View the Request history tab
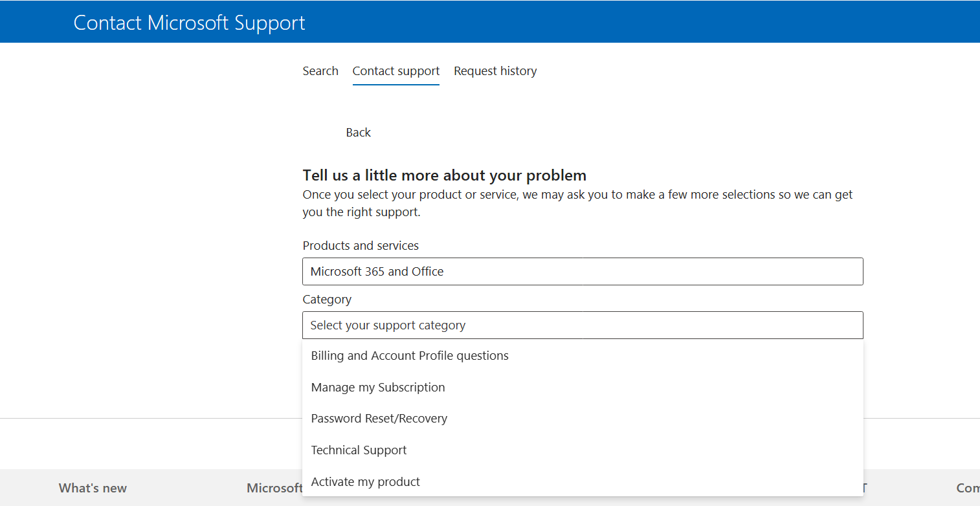The height and width of the screenshot is (506, 980). (x=495, y=71)
